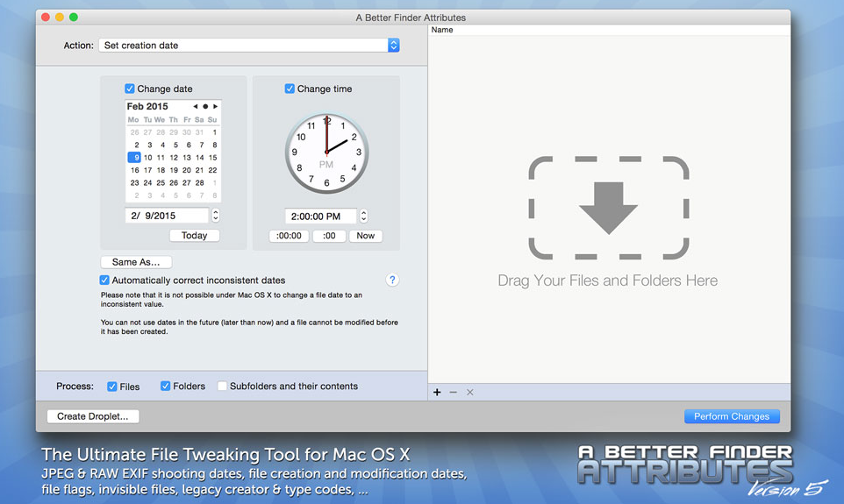The width and height of the screenshot is (844, 504).
Task: Add files with the plus icon
Action: click(437, 392)
